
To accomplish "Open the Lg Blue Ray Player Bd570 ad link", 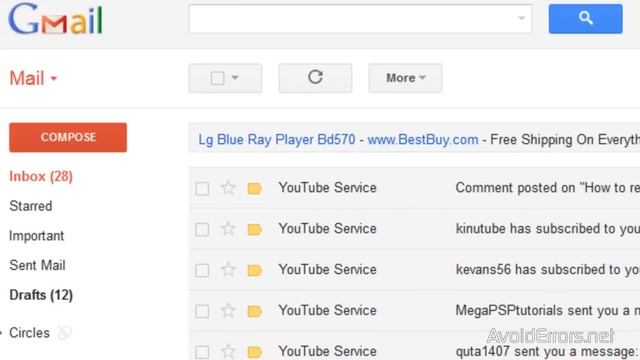I will tap(277, 140).
